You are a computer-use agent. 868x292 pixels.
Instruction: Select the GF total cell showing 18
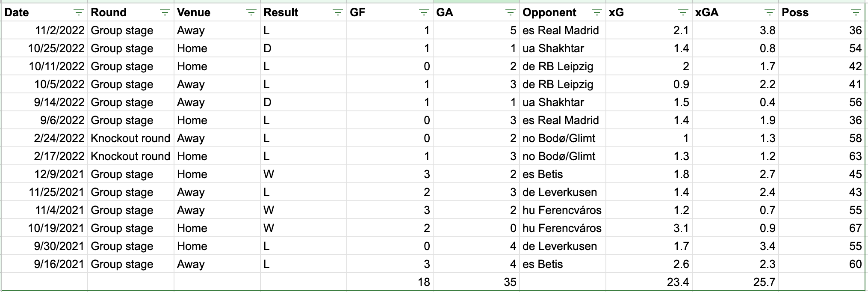(390, 282)
